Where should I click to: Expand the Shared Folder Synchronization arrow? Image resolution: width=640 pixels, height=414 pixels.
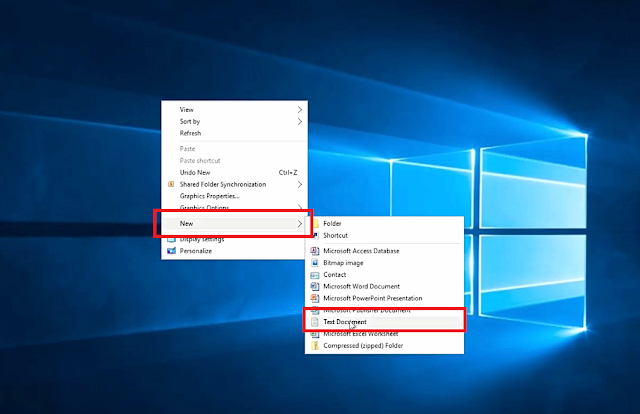pyautogui.click(x=300, y=184)
